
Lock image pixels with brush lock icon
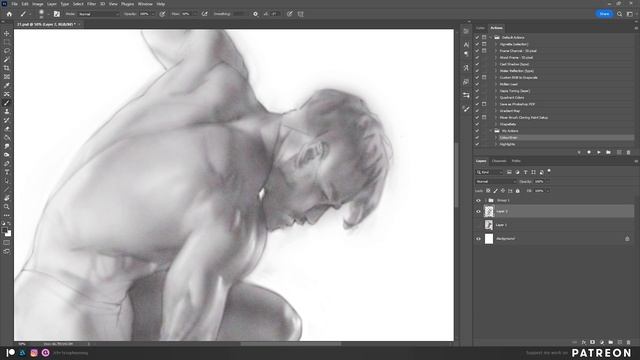496,191
